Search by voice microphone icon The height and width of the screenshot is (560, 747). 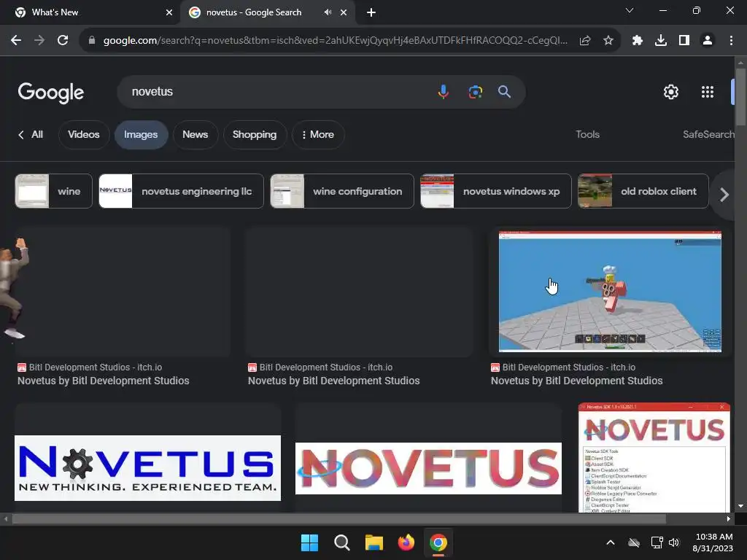point(443,91)
